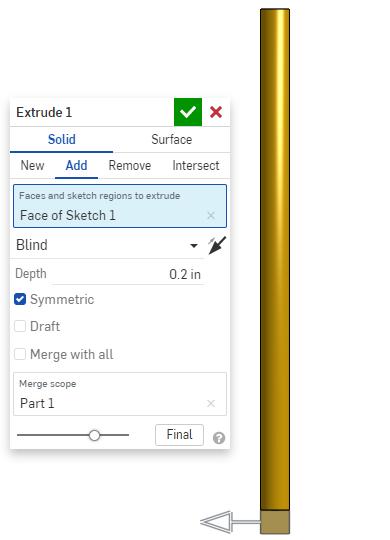Click the rollback preview slider handle

pyautogui.click(x=94, y=435)
